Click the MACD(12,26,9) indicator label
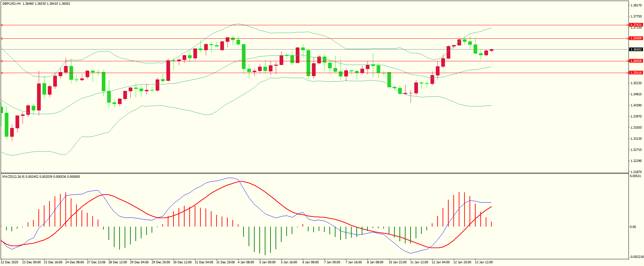The image size is (644, 266). [13, 177]
